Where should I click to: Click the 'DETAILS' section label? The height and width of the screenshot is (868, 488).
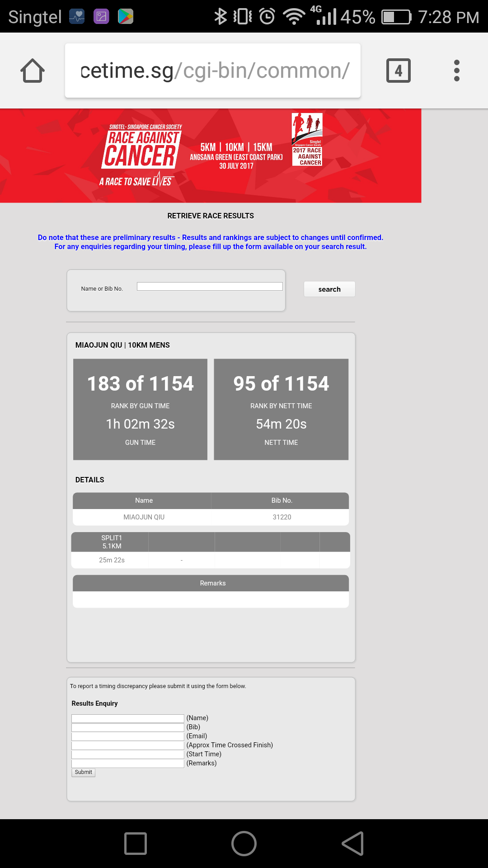point(90,480)
